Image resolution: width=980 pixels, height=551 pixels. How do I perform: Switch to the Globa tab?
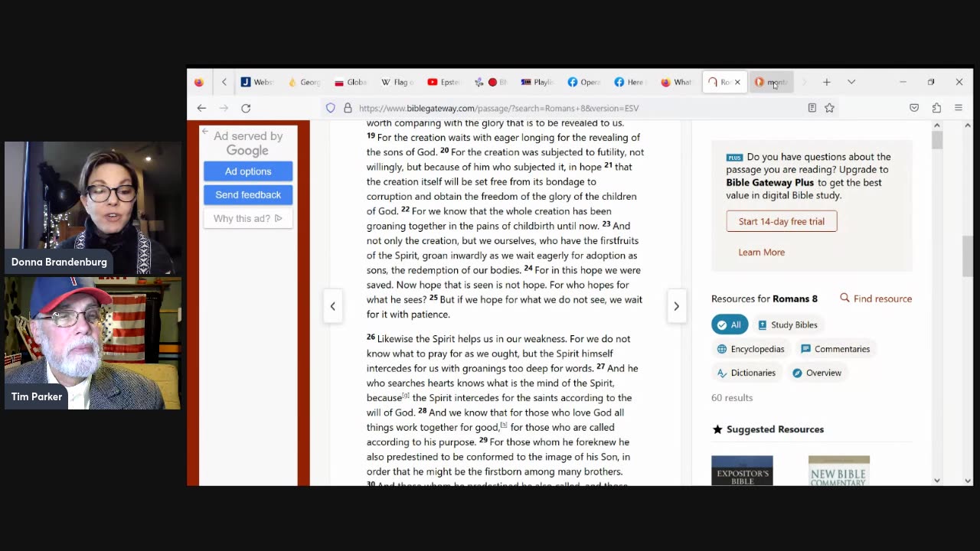tap(351, 82)
